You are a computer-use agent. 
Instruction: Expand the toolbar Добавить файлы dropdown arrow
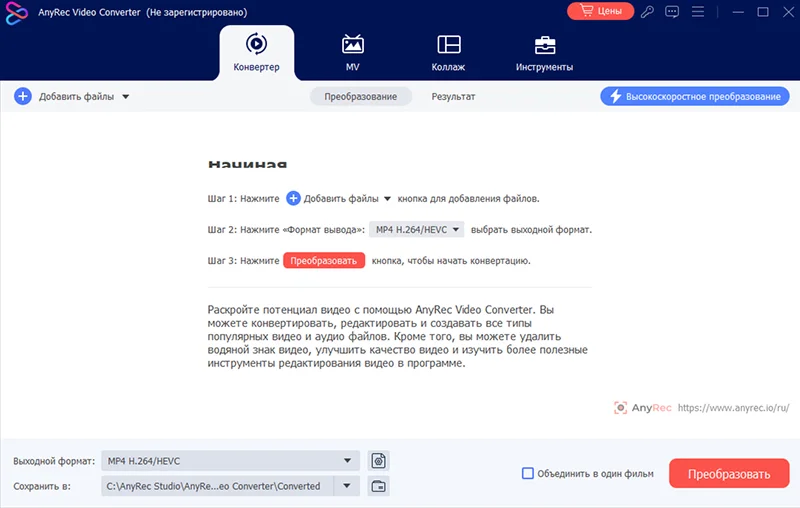[x=126, y=96]
